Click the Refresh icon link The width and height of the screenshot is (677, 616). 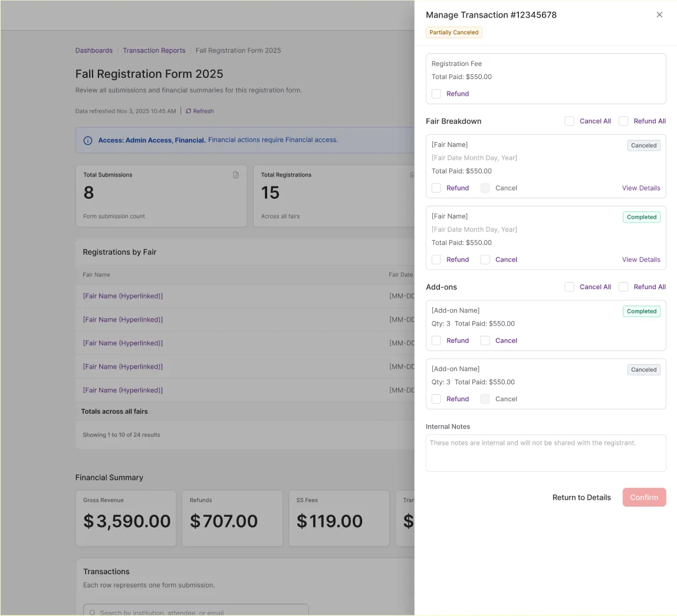click(x=188, y=111)
